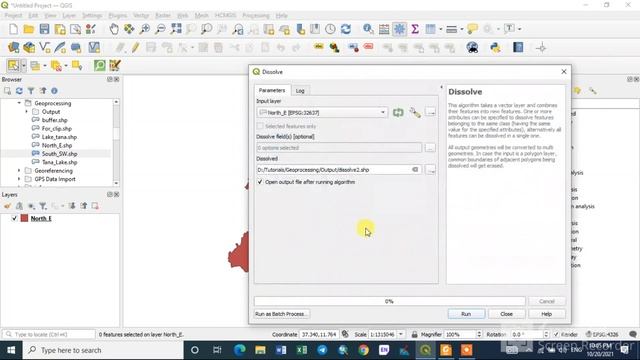
Task: Toggle the lock scale padlock icon
Action: tap(414, 334)
